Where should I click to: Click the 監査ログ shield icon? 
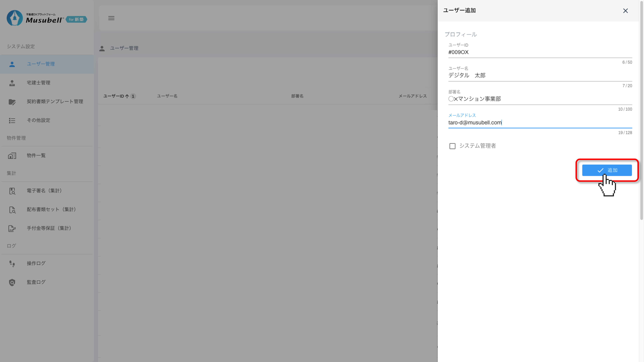click(x=12, y=282)
